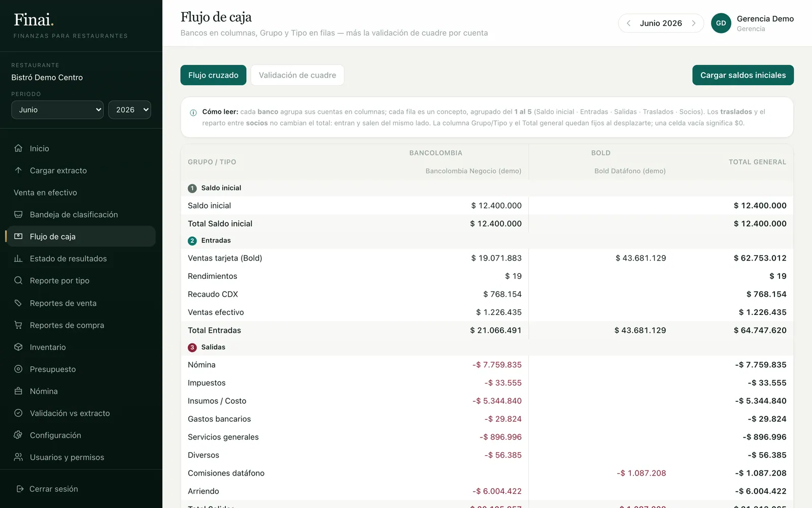Click the Configuración gear icon
The image size is (812, 508).
coord(18,435)
